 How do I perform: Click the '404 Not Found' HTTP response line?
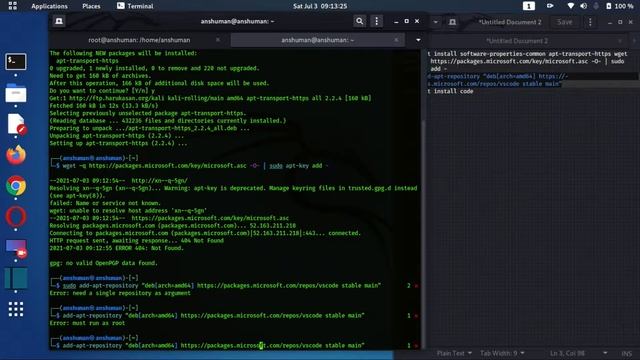[136, 240]
